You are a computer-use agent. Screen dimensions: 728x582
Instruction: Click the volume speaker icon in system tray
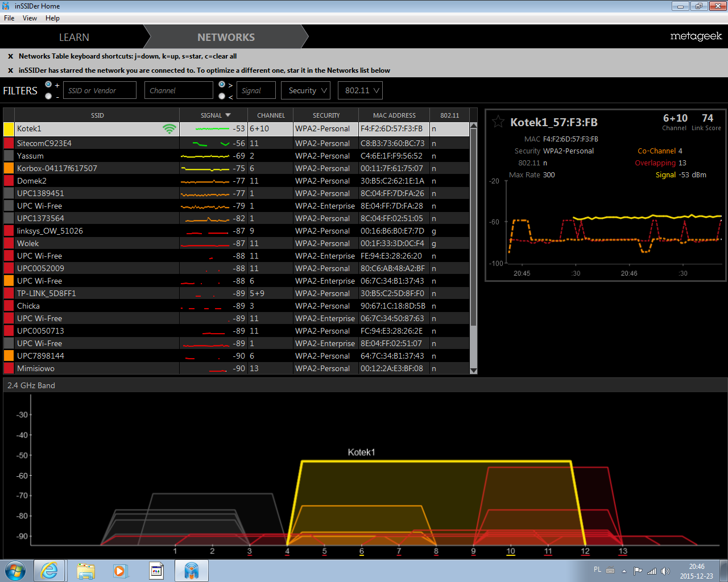coord(665,571)
